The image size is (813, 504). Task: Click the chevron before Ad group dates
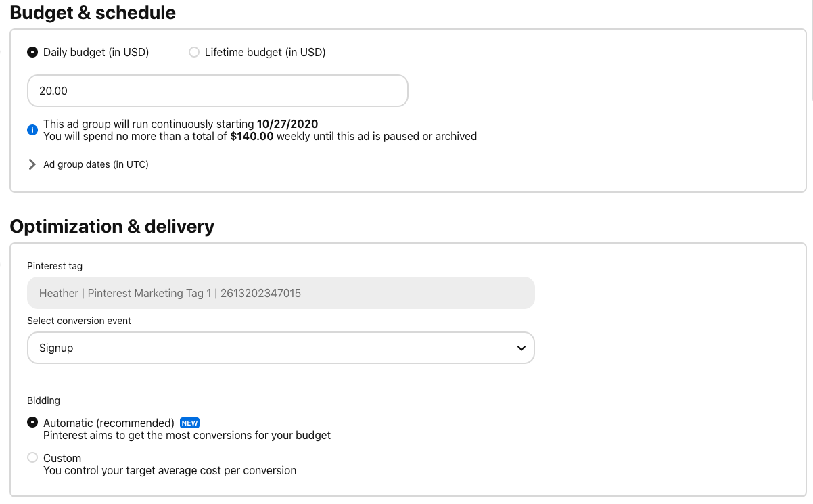(x=32, y=164)
